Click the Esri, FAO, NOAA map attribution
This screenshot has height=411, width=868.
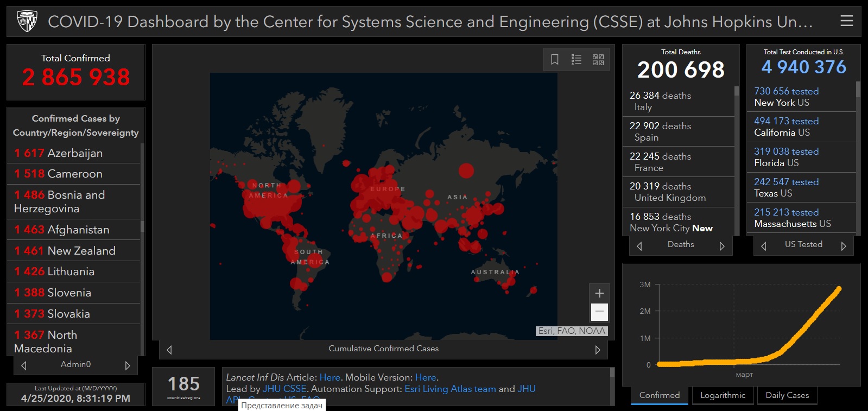572,331
